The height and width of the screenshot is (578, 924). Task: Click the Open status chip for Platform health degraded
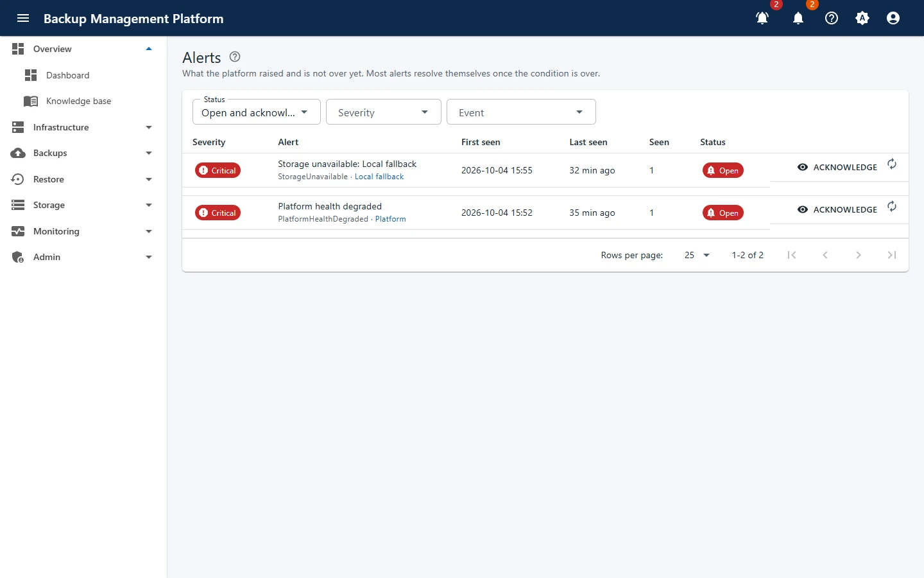pyautogui.click(x=723, y=213)
